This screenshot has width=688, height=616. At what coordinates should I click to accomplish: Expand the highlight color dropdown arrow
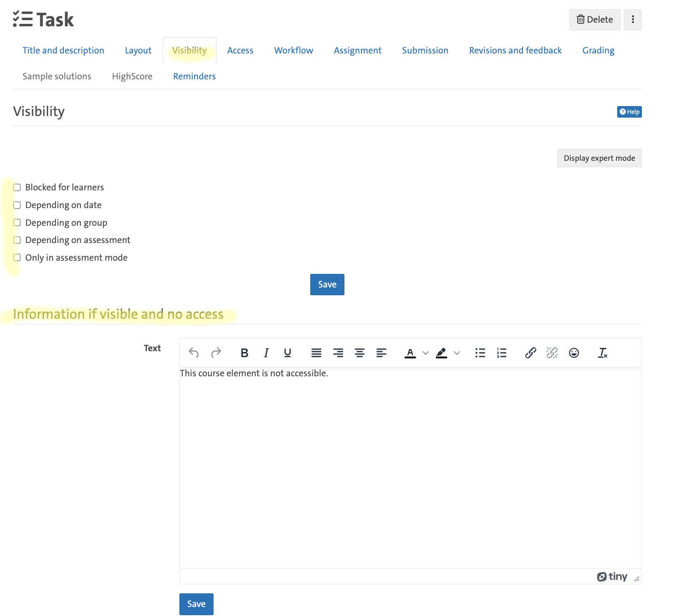[x=457, y=353]
